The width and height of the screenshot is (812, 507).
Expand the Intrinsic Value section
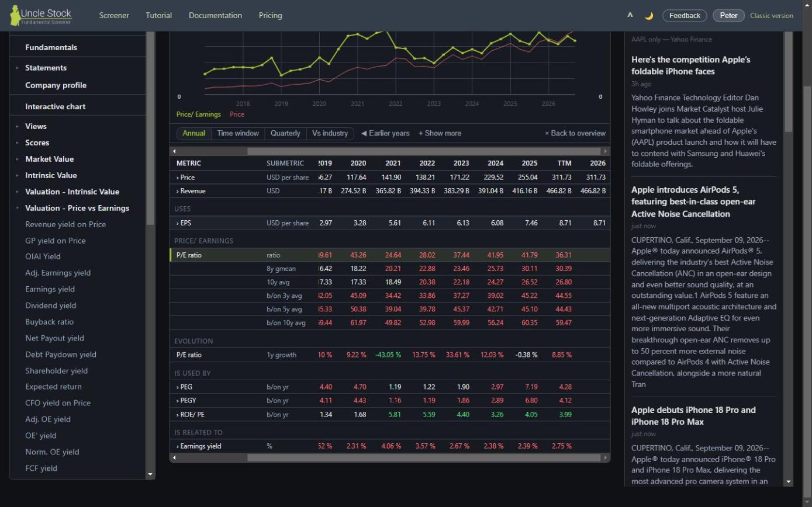[x=51, y=175]
